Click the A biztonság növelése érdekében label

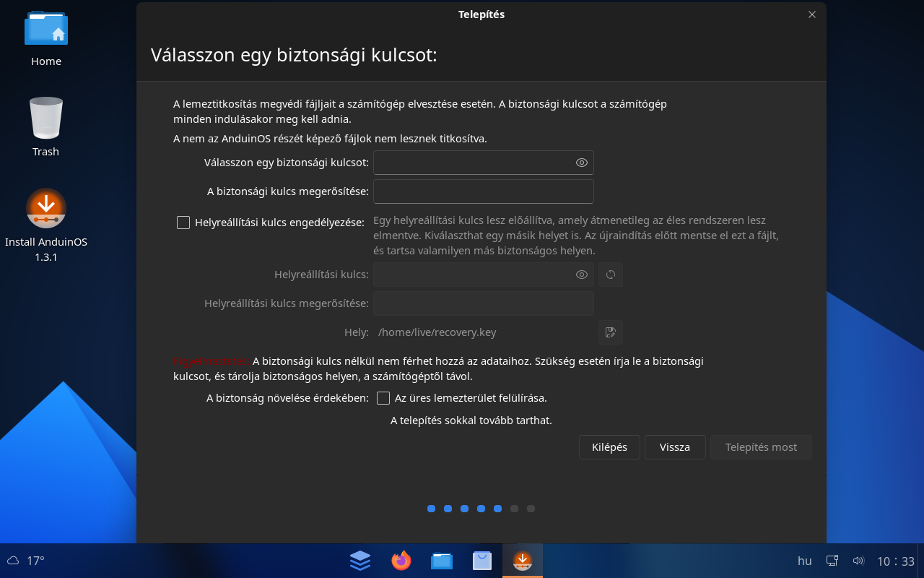click(287, 398)
